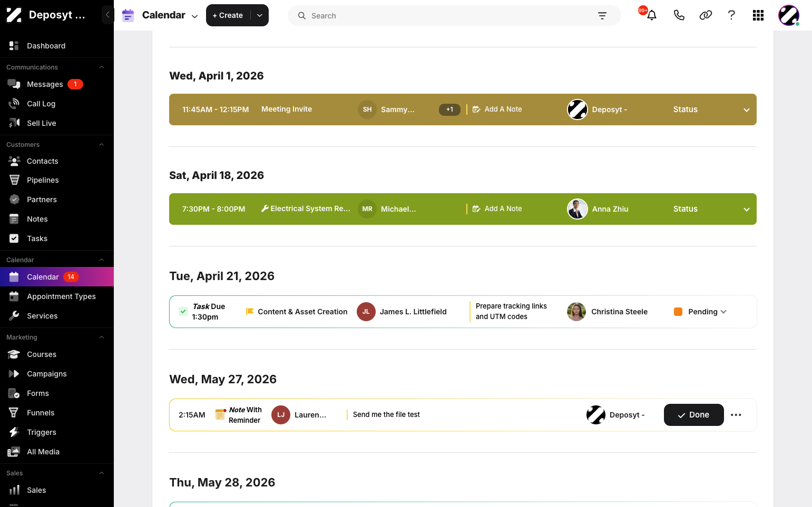Select the Calendar item in sidebar
This screenshot has width=812, height=507.
pos(57,277)
